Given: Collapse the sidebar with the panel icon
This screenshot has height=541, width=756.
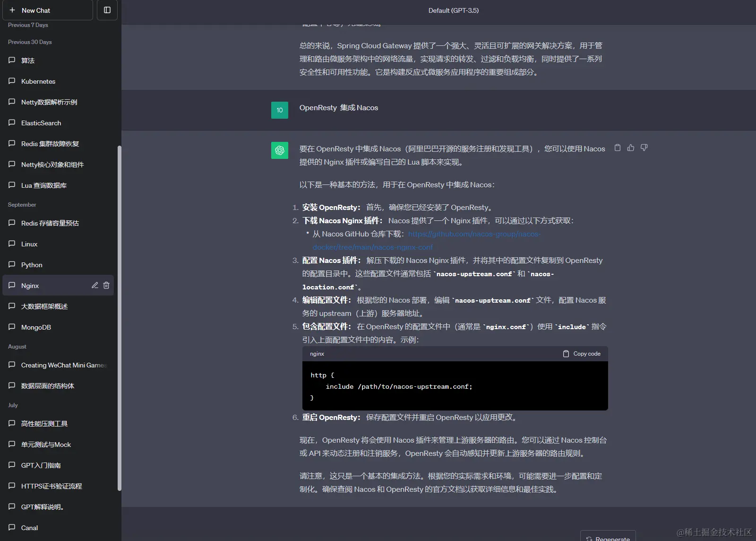Looking at the screenshot, I should point(107,10).
